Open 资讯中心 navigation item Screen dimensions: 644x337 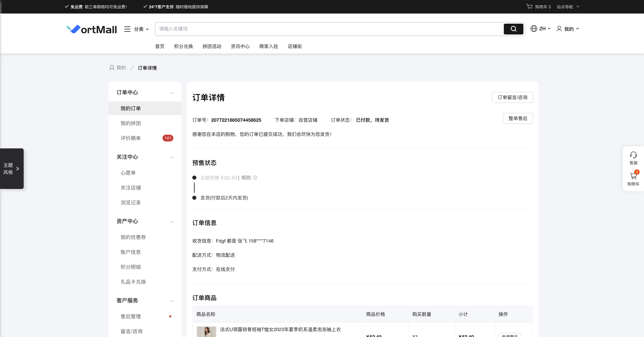pyautogui.click(x=240, y=46)
